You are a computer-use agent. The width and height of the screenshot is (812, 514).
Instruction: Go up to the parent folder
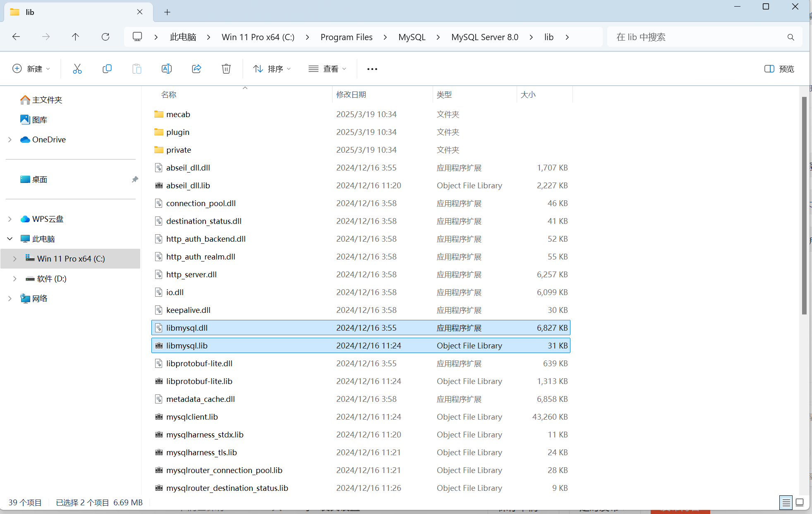coord(75,37)
